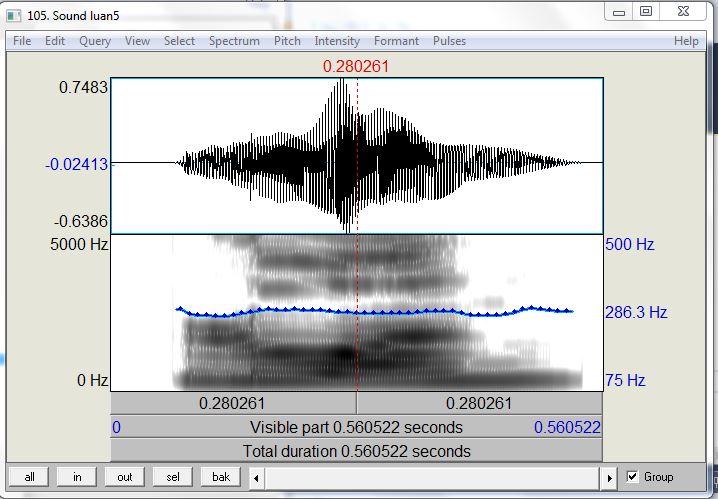
Task: Click the 0.560522 end time label
Action: click(x=567, y=427)
